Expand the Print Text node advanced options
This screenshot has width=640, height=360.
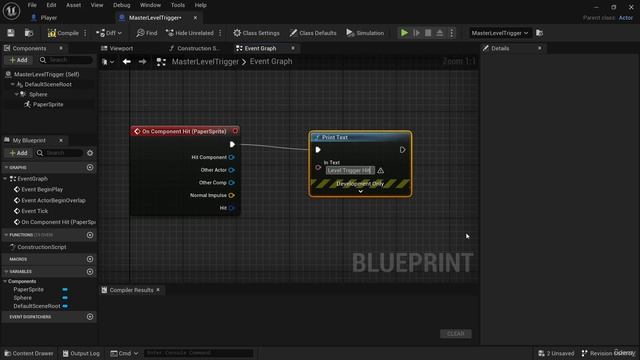tap(360, 191)
